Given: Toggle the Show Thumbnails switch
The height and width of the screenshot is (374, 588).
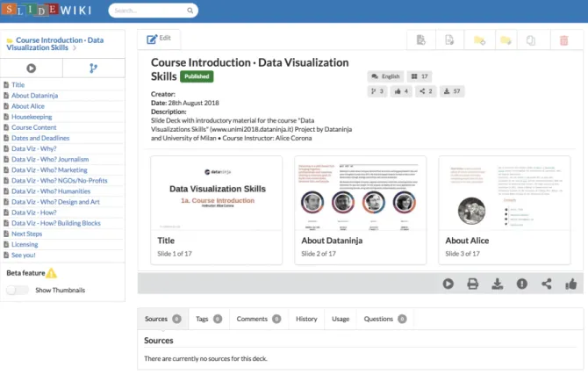Looking at the screenshot, I should 18,290.
